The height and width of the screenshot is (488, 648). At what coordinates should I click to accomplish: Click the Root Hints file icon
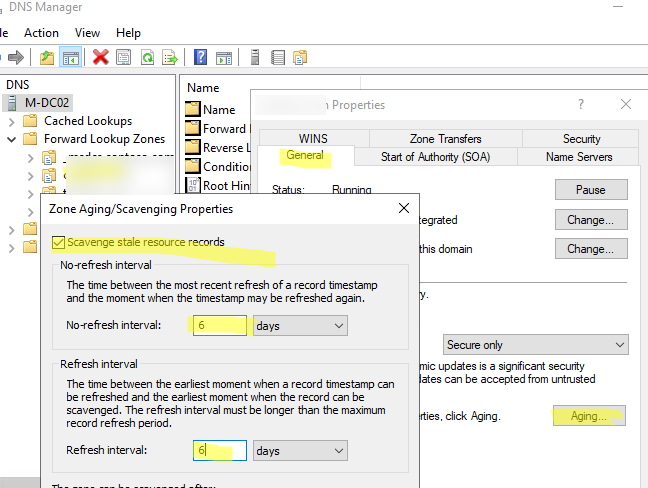pyautogui.click(x=193, y=185)
